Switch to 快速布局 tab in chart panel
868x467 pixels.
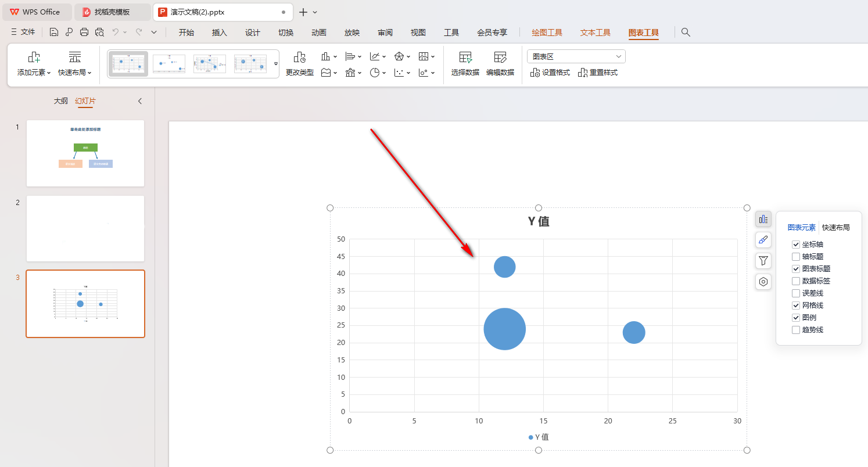835,228
